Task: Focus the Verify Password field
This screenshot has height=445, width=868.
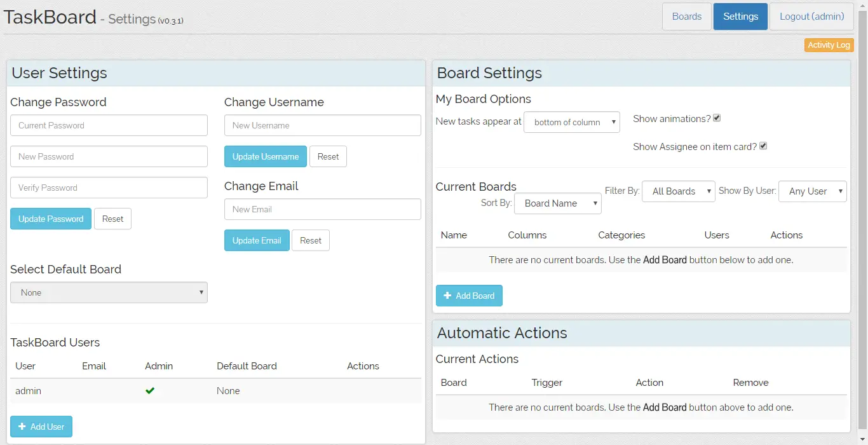Action: (109, 188)
